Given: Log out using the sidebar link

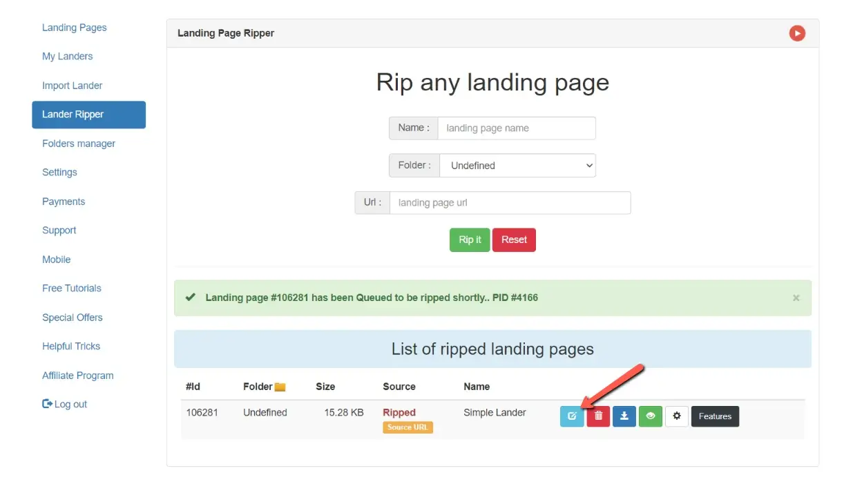Looking at the screenshot, I should [65, 405].
